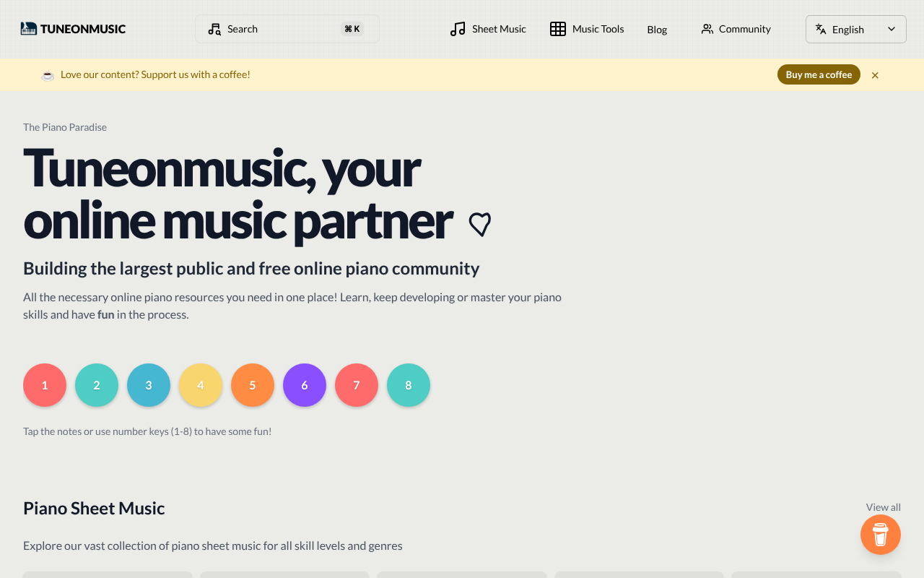Click the TUNEONMUSIC piano logo
Image resolution: width=924 pixels, height=578 pixels.
point(27,28)
